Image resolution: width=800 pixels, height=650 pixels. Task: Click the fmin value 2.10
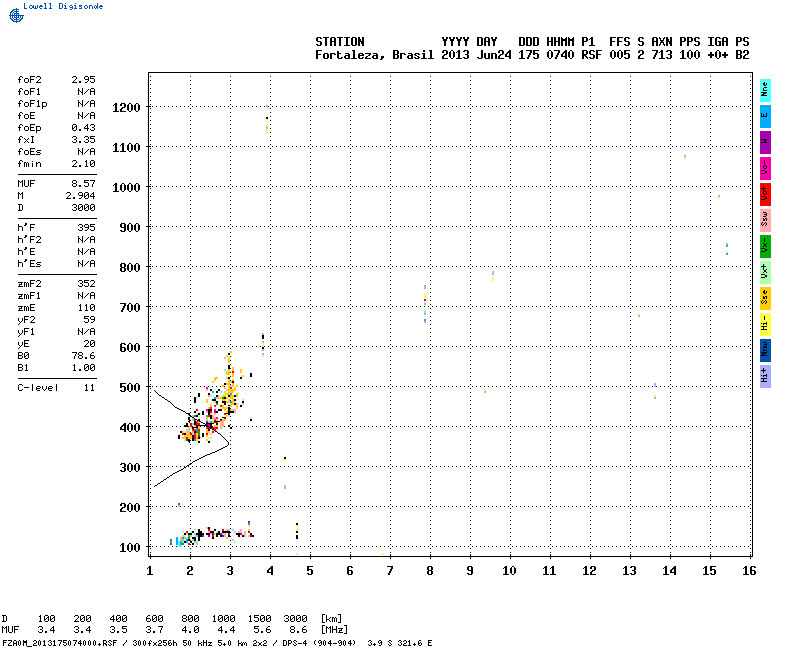[x=83, y=164]
